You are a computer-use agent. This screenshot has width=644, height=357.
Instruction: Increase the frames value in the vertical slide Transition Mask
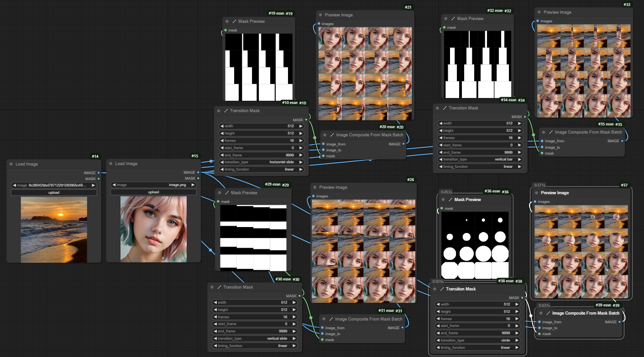pyautogui.click(x=294, y=317)
